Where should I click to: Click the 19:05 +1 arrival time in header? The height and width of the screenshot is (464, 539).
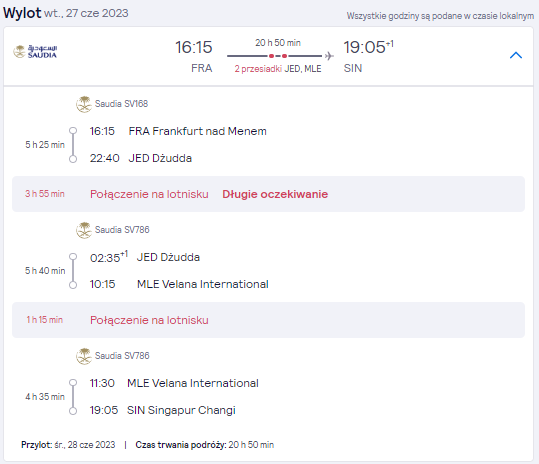point(368,47)
